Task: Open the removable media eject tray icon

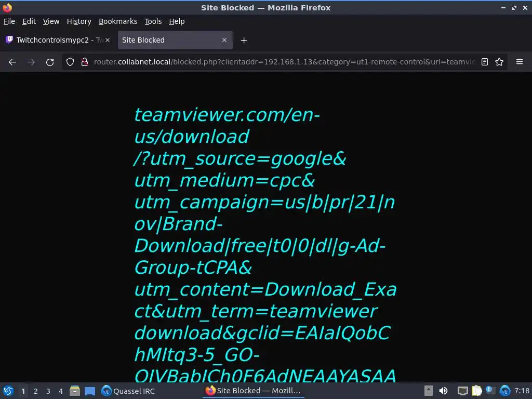Action: [x=429, y=391]
